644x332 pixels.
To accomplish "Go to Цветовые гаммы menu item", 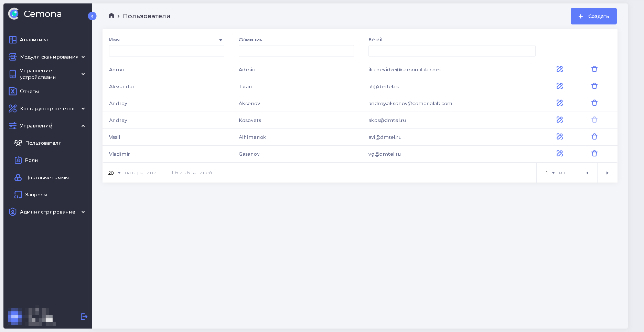I will tap(47, 177).
